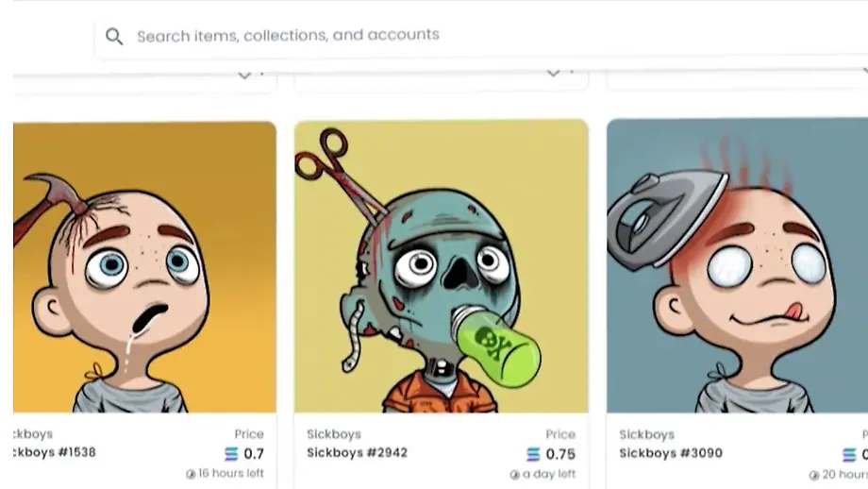Open the Sickboys #2942 zombie artwork
The height and width of the screenshot is (489, 868).
[441, 266]
